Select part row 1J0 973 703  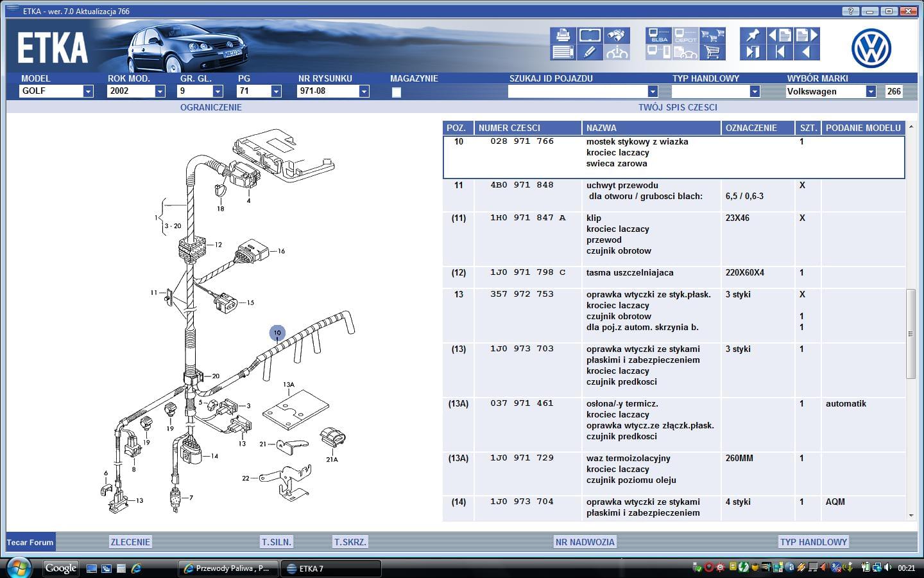(674, 370)
